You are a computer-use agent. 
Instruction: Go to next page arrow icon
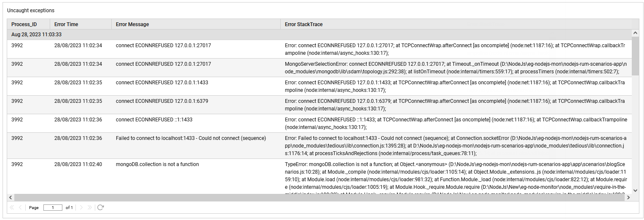(82, 207)
